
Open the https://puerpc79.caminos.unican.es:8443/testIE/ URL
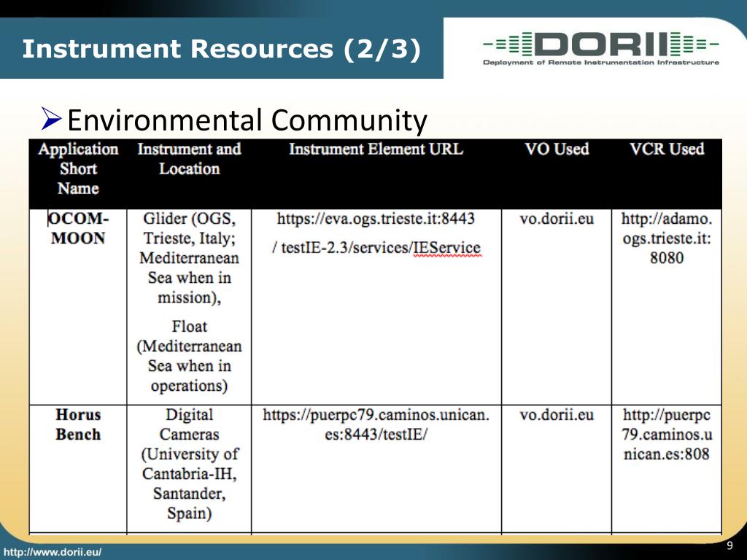click(376, 424)
